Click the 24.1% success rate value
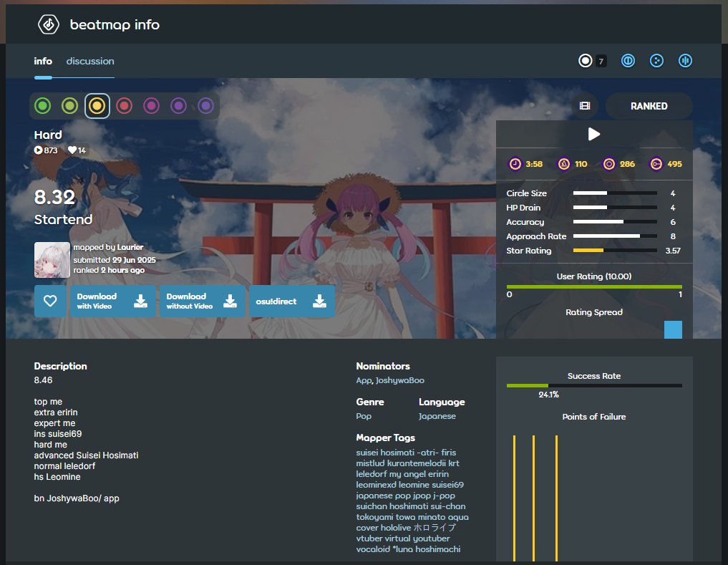Screen dimensions: 728x565 [548, 395]
